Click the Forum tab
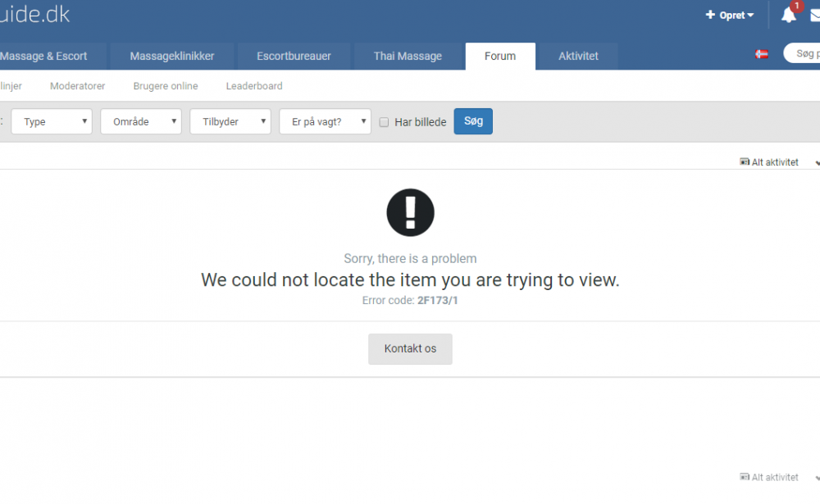Image resolution: width=820 pixels, height=504 pixels. tap(500, 56)
